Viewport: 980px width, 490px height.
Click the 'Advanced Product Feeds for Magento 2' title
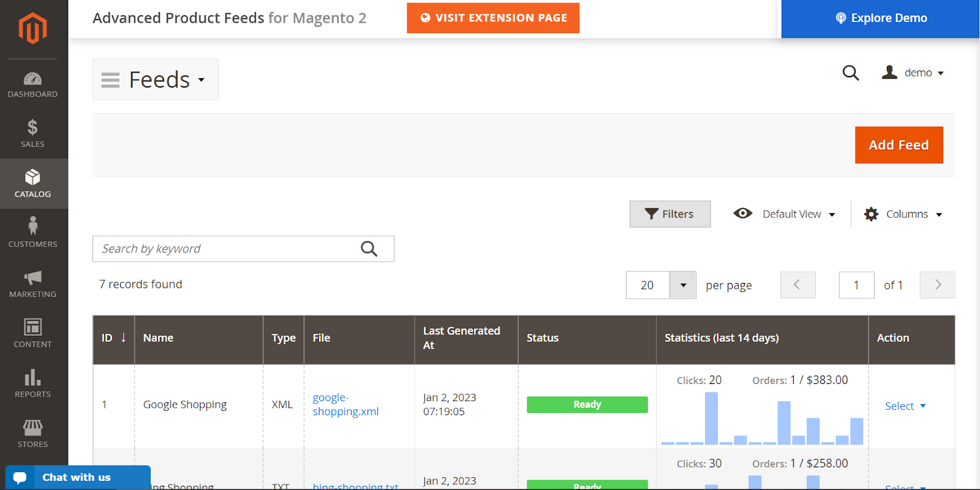[x=230, y=18]
